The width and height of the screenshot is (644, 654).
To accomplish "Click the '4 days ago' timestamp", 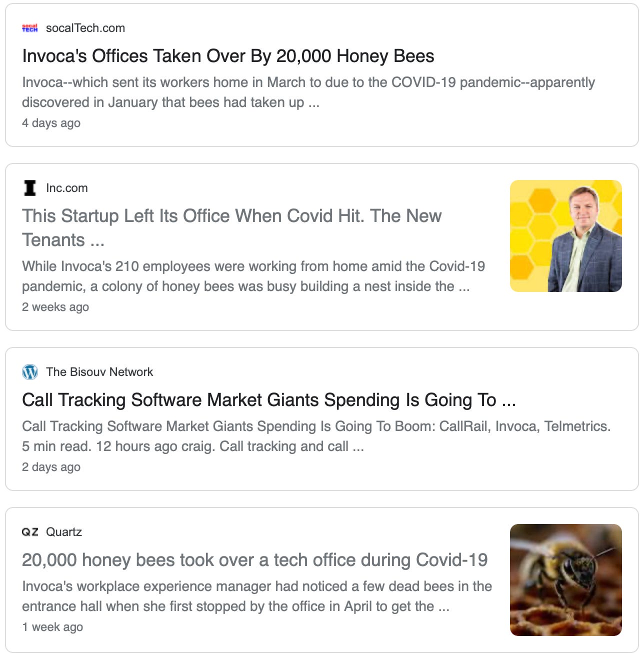I will [x=51, y=123].
